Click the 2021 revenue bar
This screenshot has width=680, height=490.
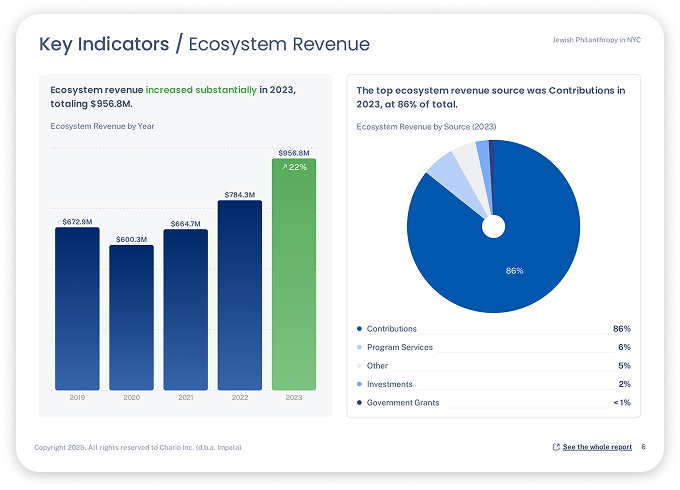pyautogui.click(x=185, y=309)
